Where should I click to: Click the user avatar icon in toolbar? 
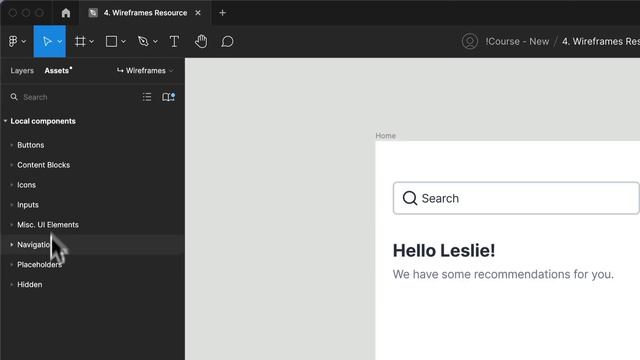point(470,41)
